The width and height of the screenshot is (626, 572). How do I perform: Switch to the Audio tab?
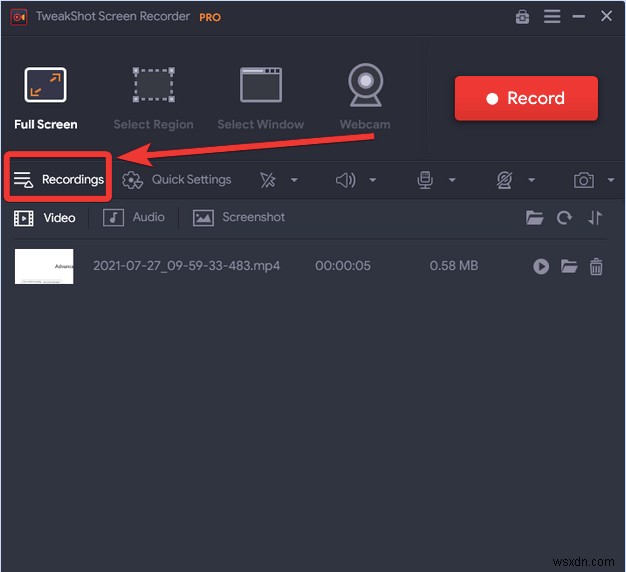(x=134, y=218)
